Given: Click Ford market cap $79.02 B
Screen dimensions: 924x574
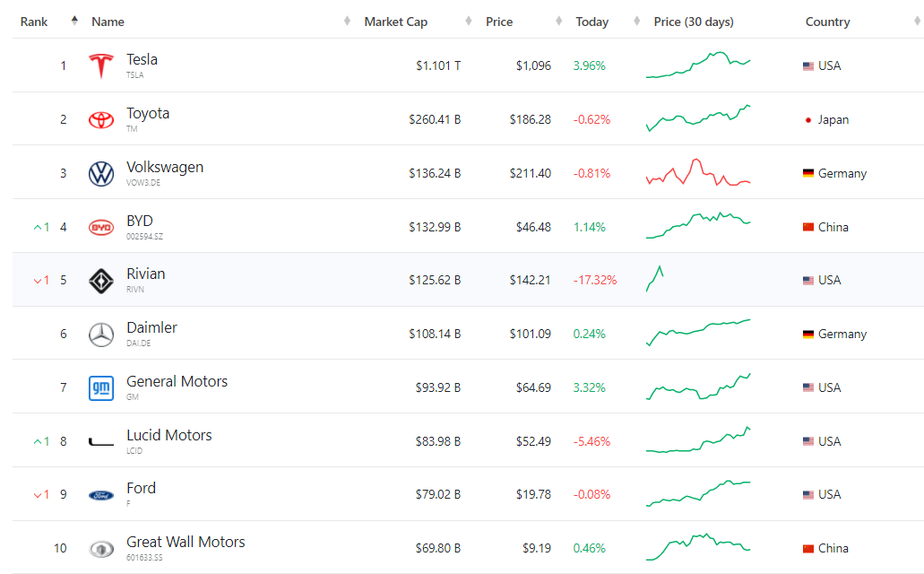Looking at the screenshot, I should 438,494.
